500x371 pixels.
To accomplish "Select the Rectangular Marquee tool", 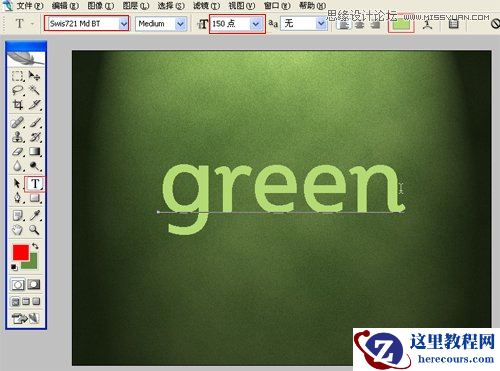I will (17, 76).
